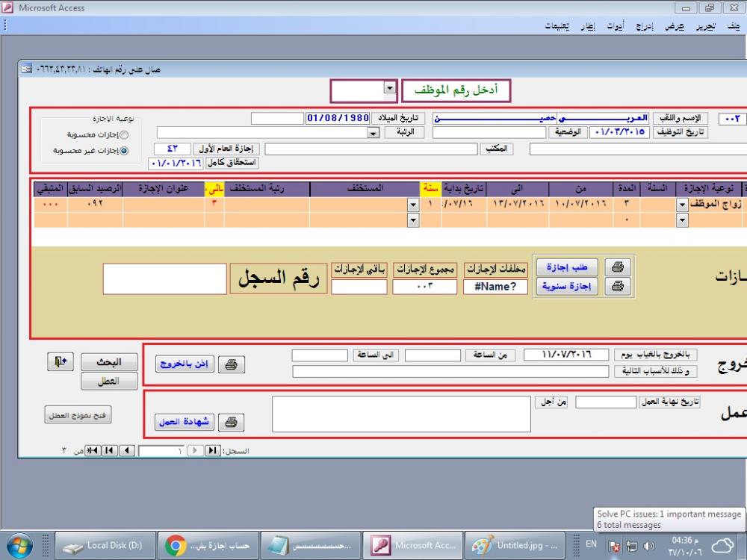The width and height of the screenshot is (747, 560).
Task: Click طلب إجازة button
Action: click(567, 267)
